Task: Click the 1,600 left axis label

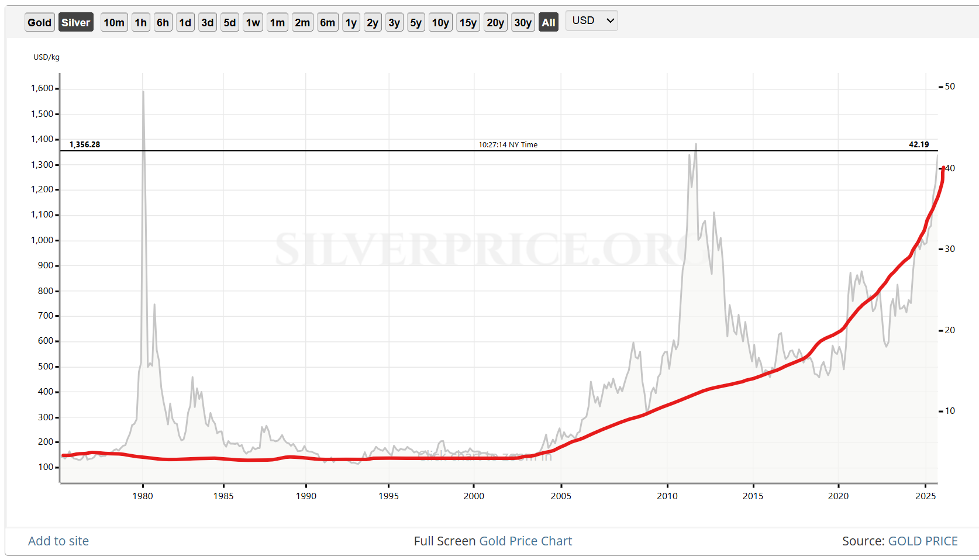Action: pyautogui.click(x=42, y=88)
